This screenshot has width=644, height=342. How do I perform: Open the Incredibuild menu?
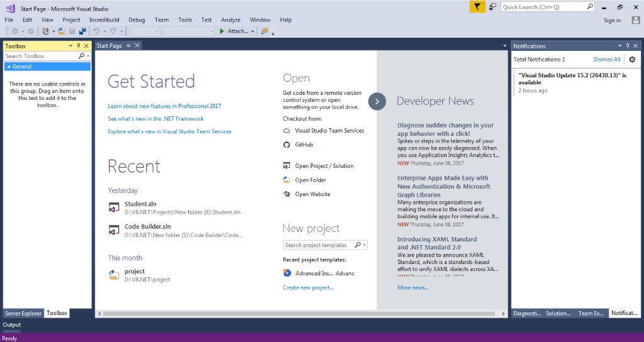[x=104, y=19]
